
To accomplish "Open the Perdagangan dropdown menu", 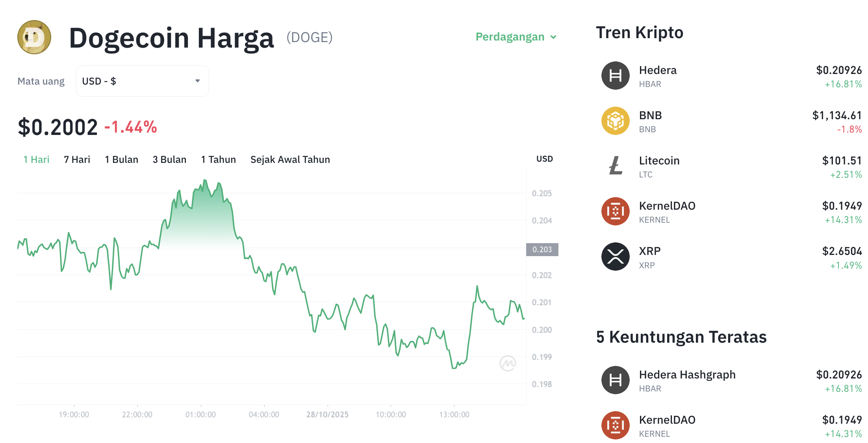I will [x=516, y=37].
